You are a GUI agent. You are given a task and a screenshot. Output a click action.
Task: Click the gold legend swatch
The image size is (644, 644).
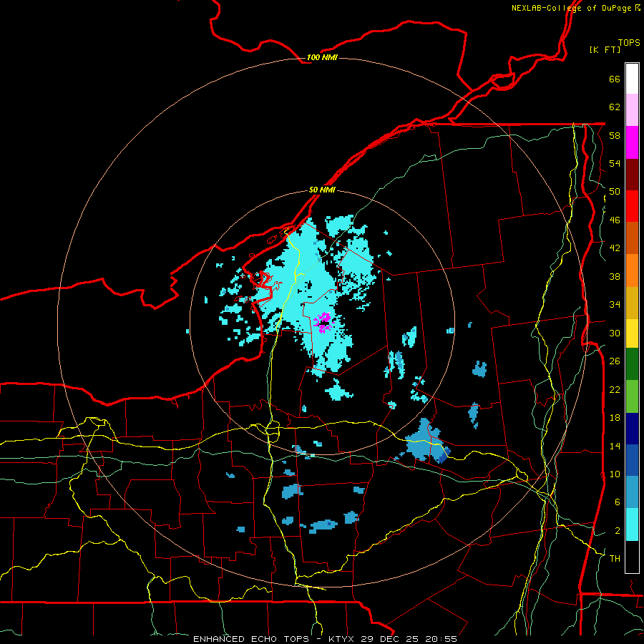(632, 302)
